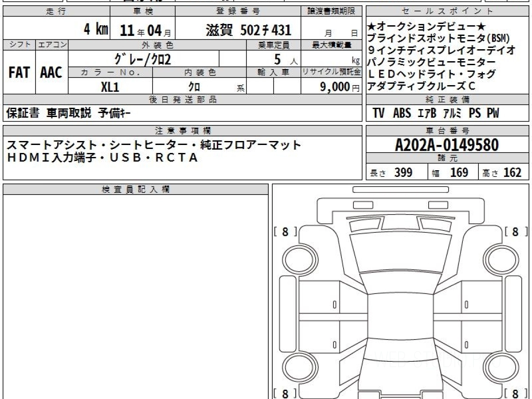Select exterior color グレー/クロ2
532x399 pixels.
pos(142,59)
